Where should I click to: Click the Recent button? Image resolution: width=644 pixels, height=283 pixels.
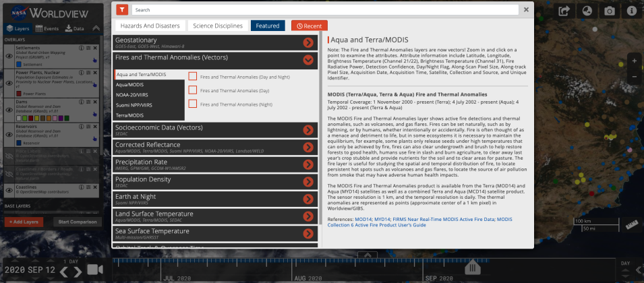[310, 26]
